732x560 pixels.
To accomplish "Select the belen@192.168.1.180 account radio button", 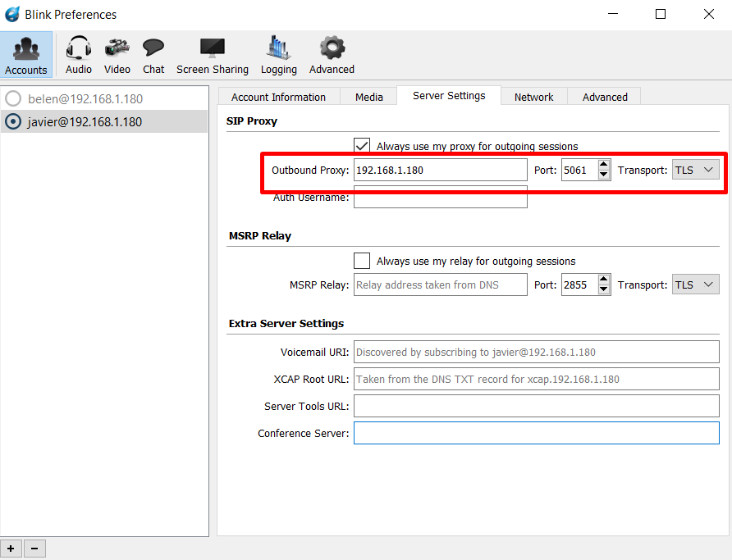I will pyautogui.click(x=13, y=98).
